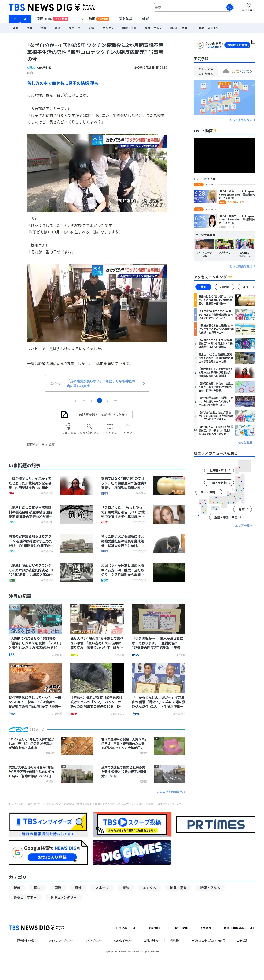Click the DIG GAMES banner
The height and width of the screenshot is (980, 264).
(132, 853)
